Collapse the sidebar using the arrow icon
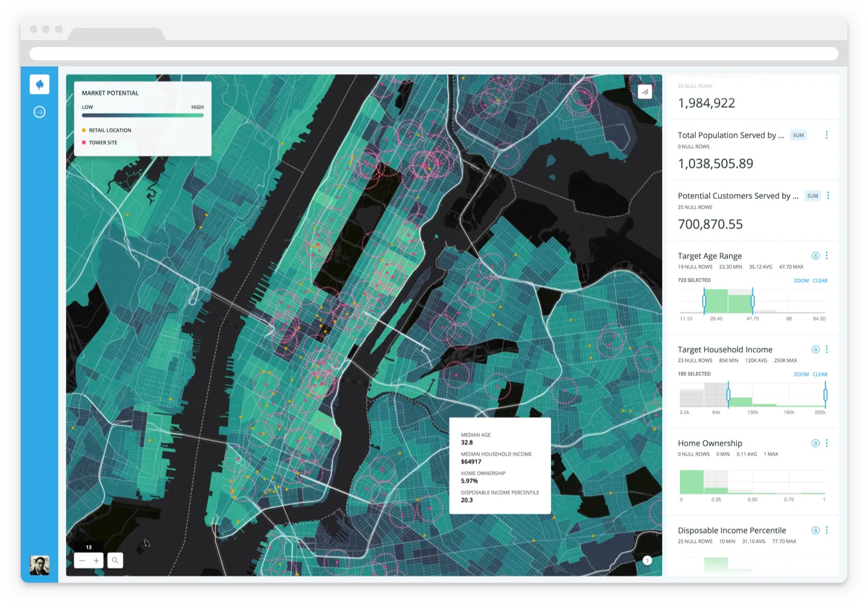 point(39,112)
